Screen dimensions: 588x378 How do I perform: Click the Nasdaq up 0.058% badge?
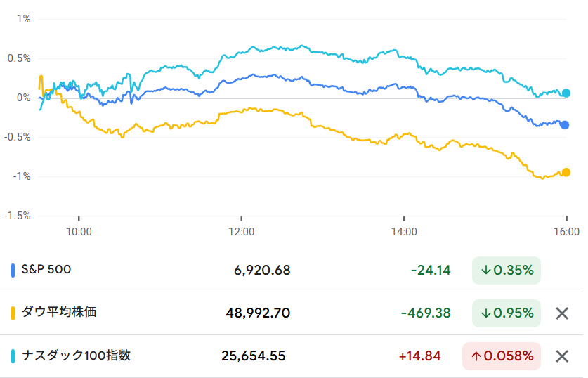[501, 356]
